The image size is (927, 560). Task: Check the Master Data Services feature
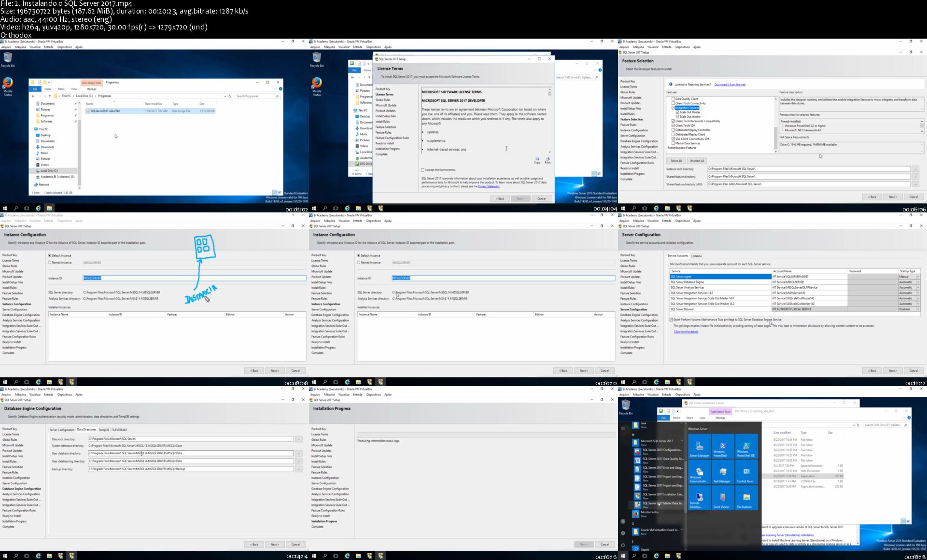(x=673, y=143)
